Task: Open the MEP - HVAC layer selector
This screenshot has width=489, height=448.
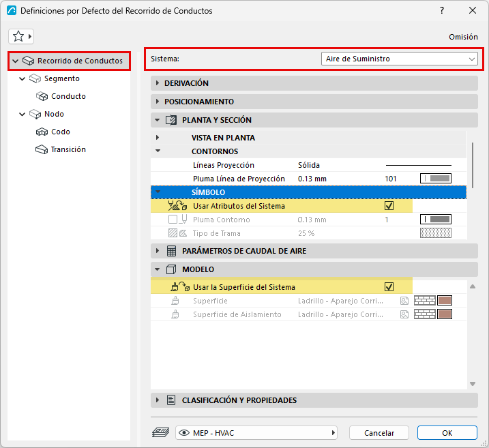Action: click(256, 433)
